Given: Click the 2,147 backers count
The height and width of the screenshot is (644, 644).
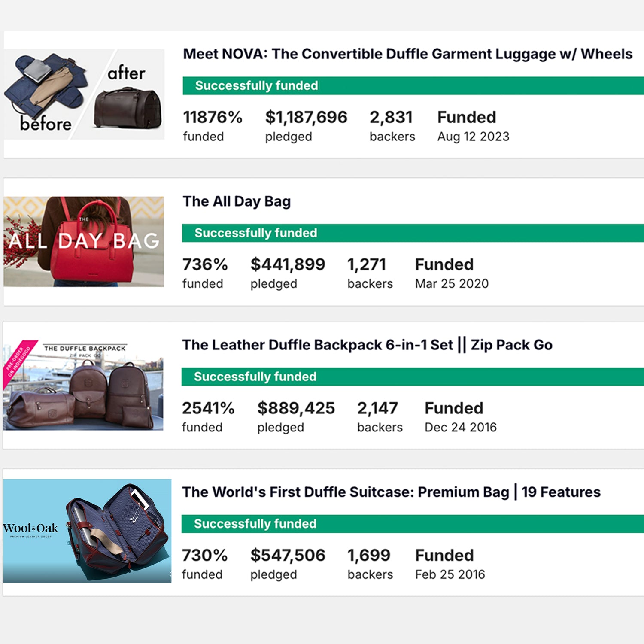Looking at the screenshot, I should click(377, 408).
